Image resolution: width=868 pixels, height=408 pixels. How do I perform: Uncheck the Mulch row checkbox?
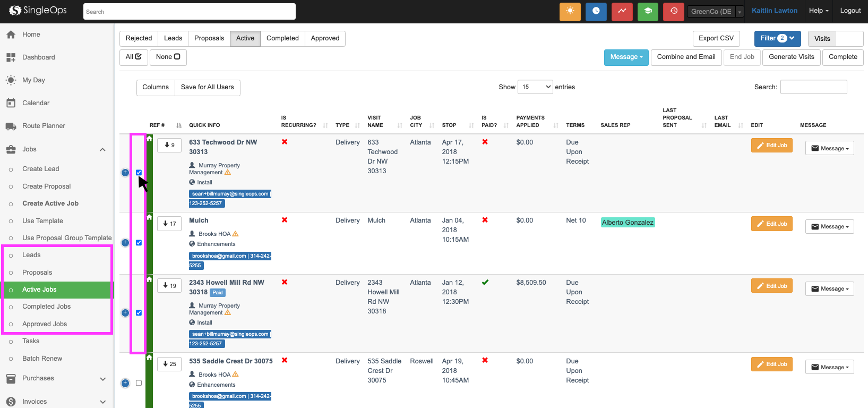(x=139, y=243)
